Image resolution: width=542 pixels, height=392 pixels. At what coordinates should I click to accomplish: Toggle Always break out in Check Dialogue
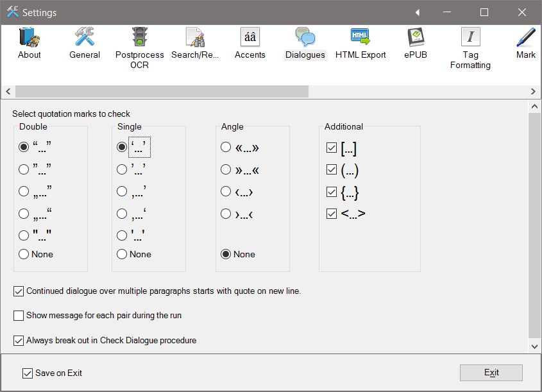click(x=19, y=341)
